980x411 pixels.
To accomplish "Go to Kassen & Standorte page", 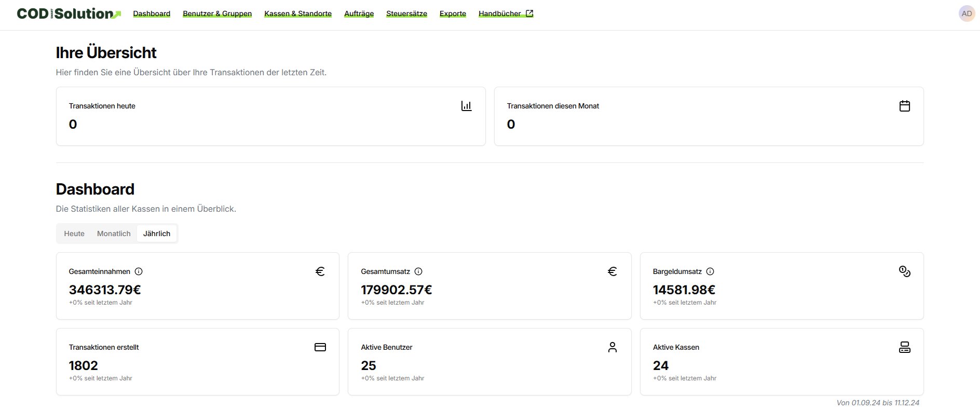I will 298,13.
